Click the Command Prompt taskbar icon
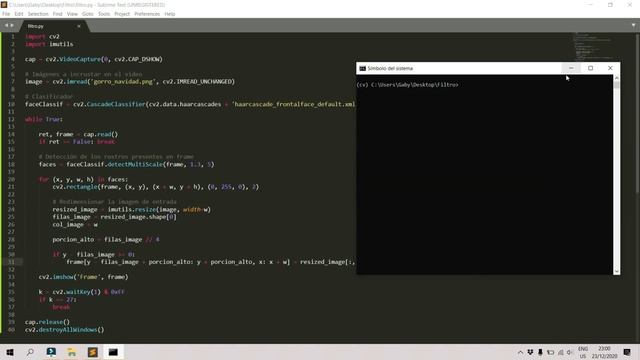The height and width of the screenshot is (360, 640). [113, 352]
